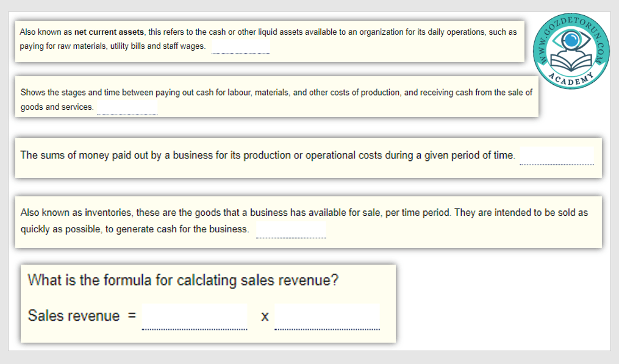Click 'The sums of money paid out' sentence
The image size is (619, 364).
pos(267,155)
